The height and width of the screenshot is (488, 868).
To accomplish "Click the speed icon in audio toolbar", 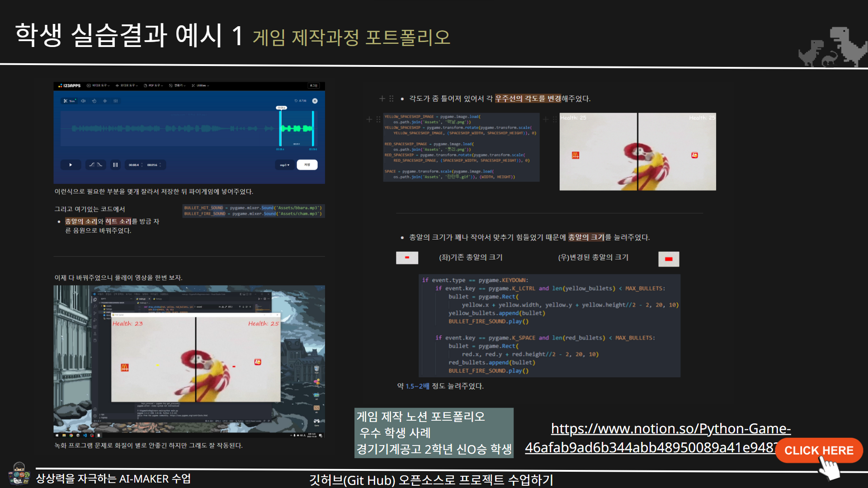I will point(94,101).
